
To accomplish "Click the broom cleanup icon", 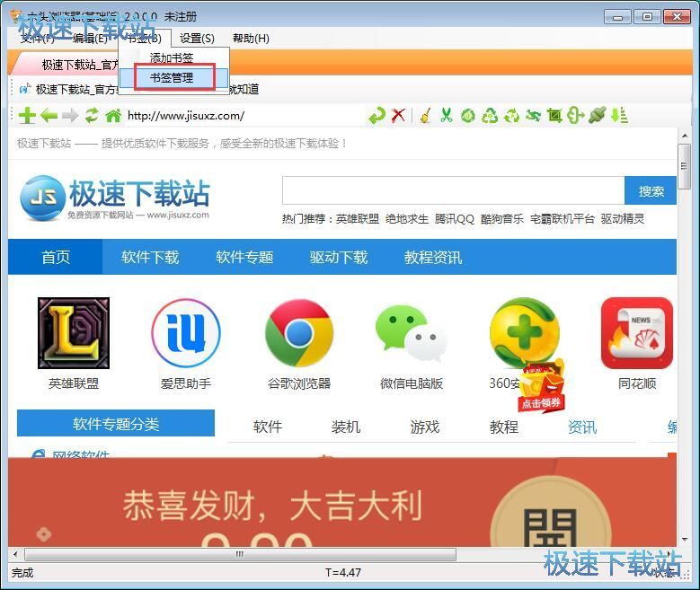I will point(425,116).
